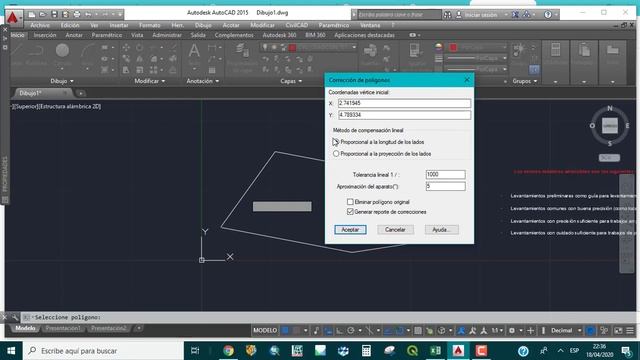This screenshot has height=360, width=640.
Task: Switch to the Vista ribbon tab
Action: tap(137, 35)
